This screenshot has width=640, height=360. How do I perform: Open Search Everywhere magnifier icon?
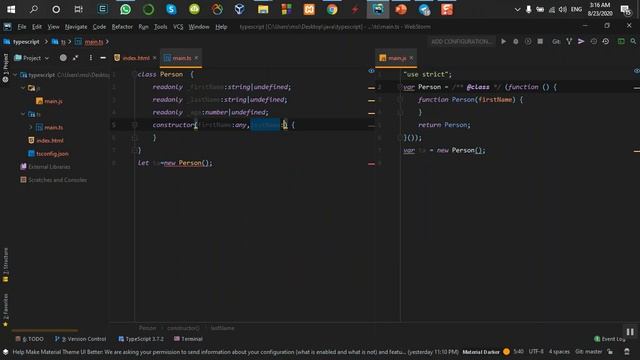(x=633, y=41)
